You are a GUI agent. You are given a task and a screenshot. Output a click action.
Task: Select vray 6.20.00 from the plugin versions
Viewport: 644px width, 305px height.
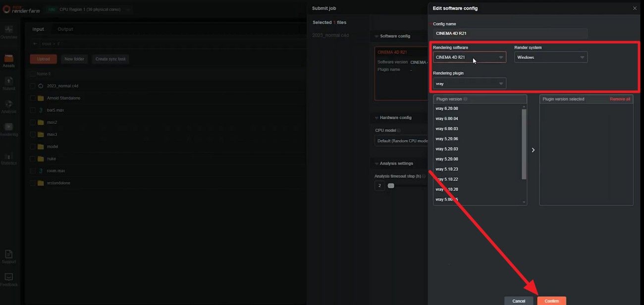(447, 108)
